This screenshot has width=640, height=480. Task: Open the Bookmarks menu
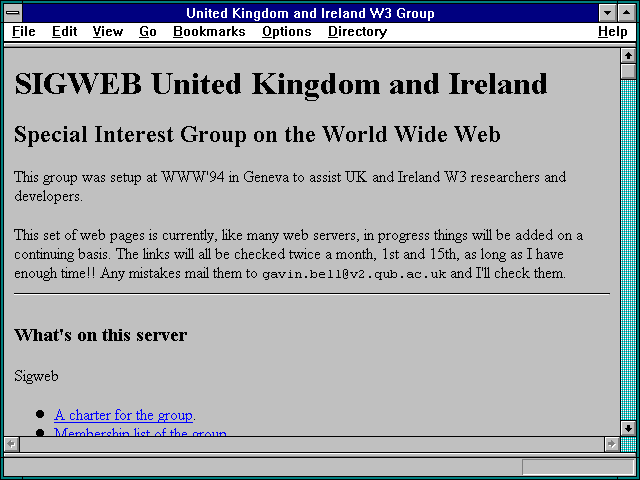209,31
